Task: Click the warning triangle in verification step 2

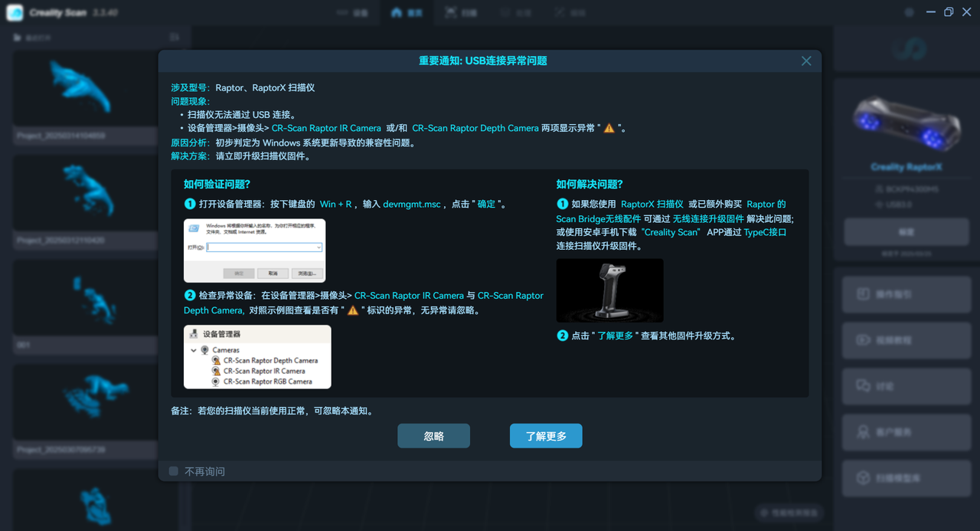Action: coord(353,310)
